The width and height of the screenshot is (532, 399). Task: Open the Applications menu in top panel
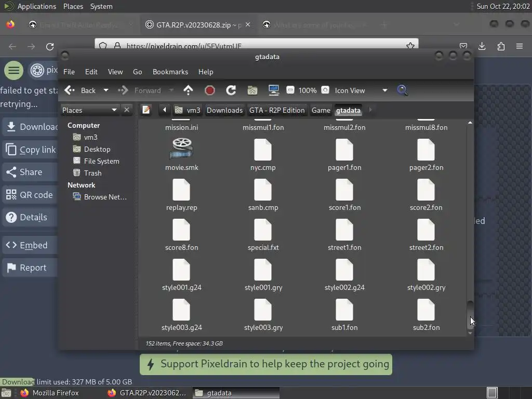coord(37,6)
